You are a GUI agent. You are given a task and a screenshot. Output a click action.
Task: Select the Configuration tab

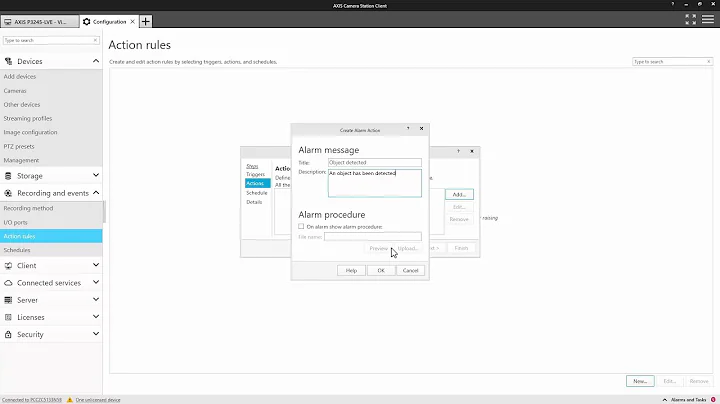pos(109,22)
